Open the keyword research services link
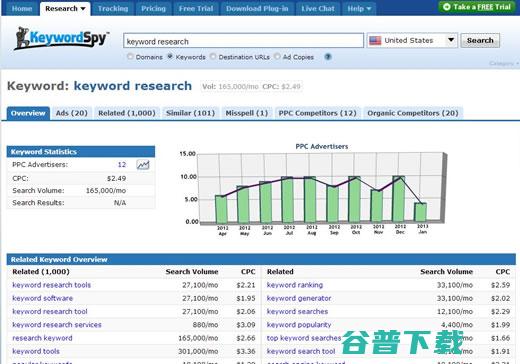The width and height of the screenshot is (520, 364). point(57,325)
